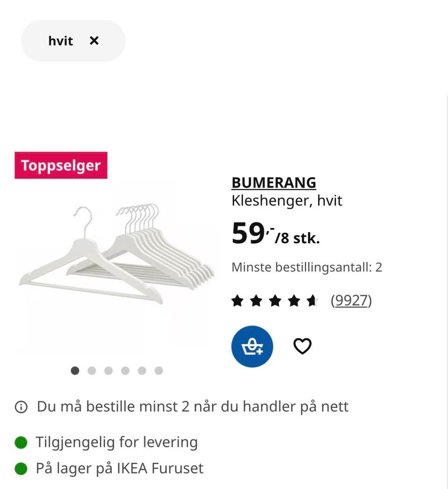Viewport: 448px width, 489px height.
Task: Click the Toppselger badge
Action: pyautogui.click(x=61, y=165)
